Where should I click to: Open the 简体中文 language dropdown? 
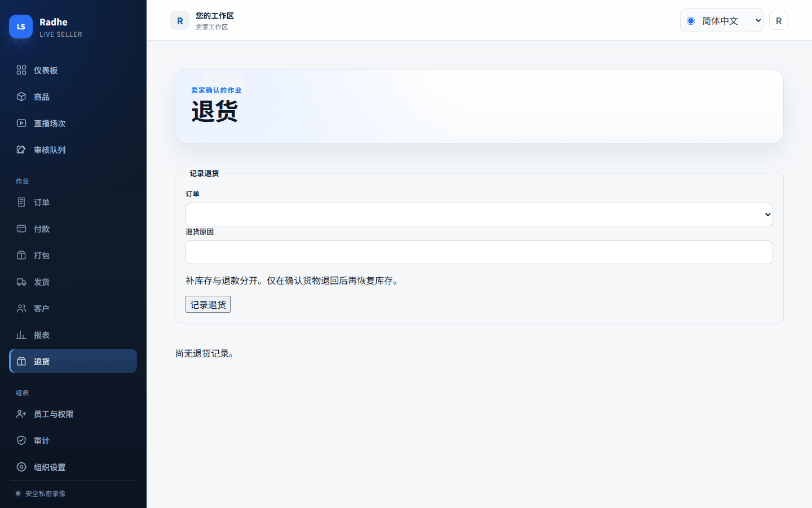pyautogui.click(x=722, y=20)
